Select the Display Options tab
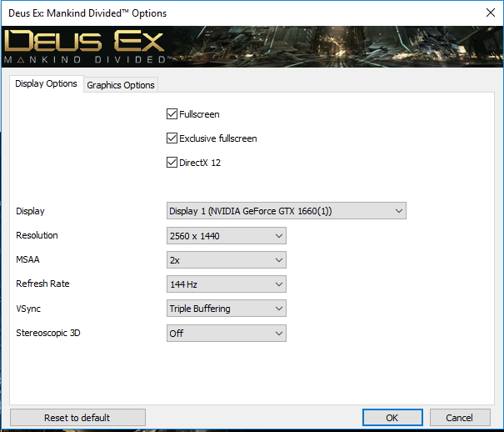Viewport: 504px width, 432px height. click(47, 84)
